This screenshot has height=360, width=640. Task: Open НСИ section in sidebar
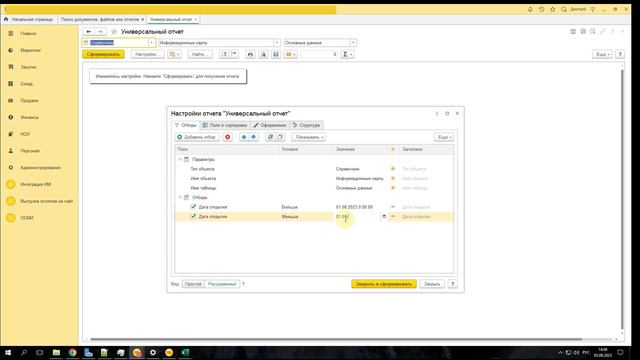tap(25, 134)
